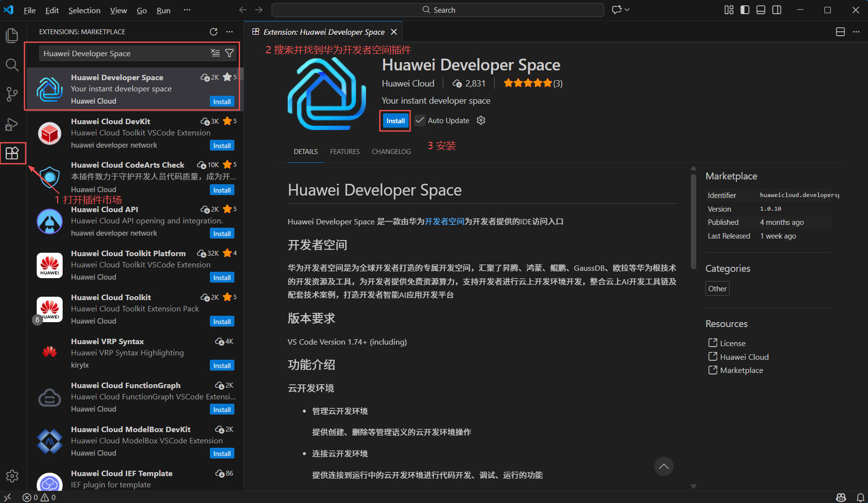Viewport: 868px width, 503px height.
Task: Click the Customize Layout icon
Action: 729,10
